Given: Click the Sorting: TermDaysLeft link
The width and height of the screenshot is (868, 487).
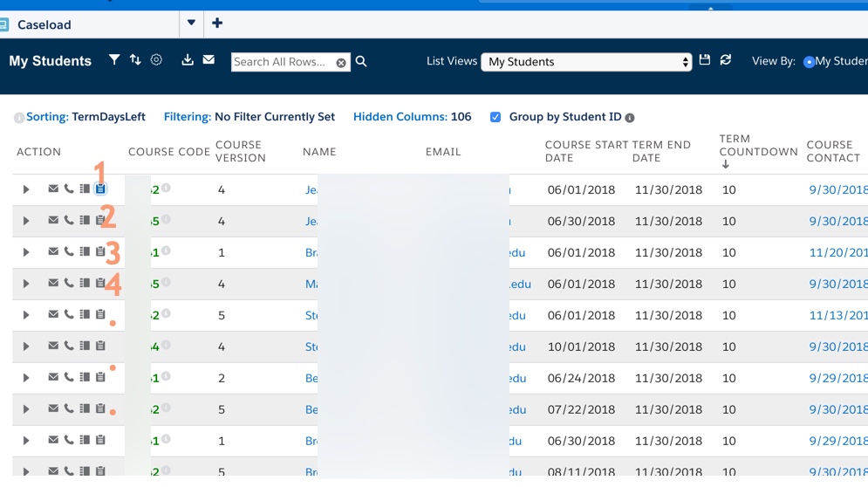Looking at the screenshot, I should 85,117.
